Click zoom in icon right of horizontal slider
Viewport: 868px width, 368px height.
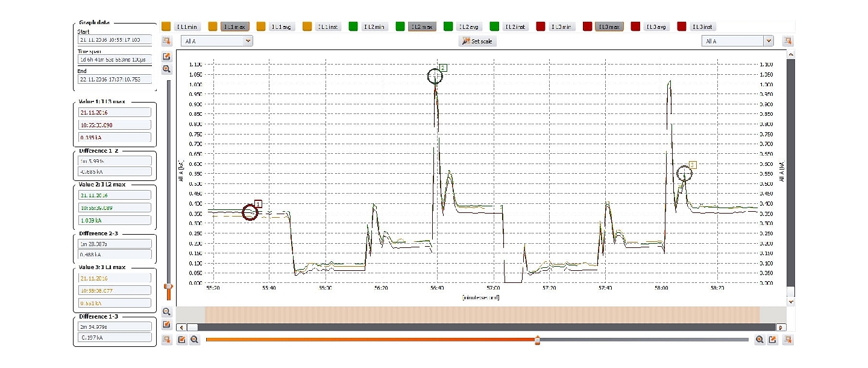click(x=759, y=340)
